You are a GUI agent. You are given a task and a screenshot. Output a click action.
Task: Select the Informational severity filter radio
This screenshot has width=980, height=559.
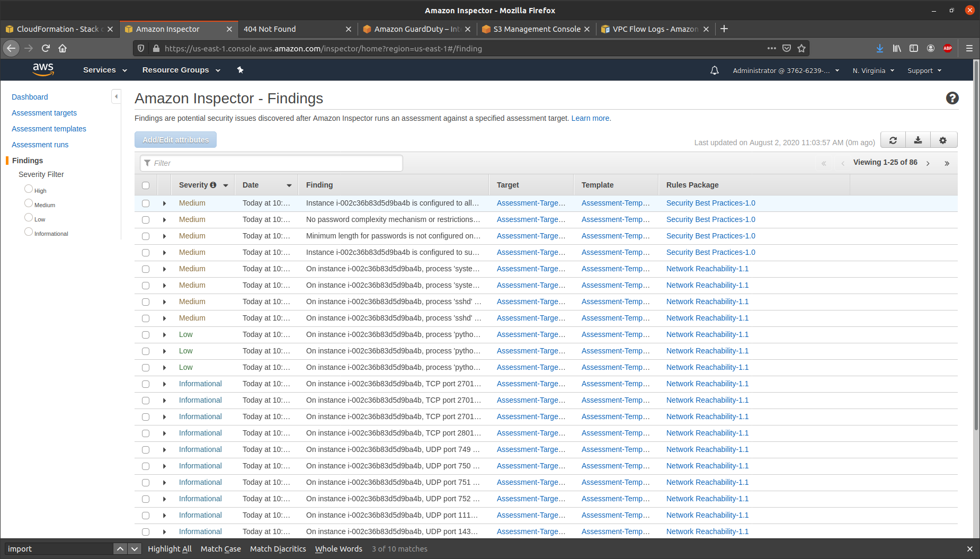(x=29, y=232)
